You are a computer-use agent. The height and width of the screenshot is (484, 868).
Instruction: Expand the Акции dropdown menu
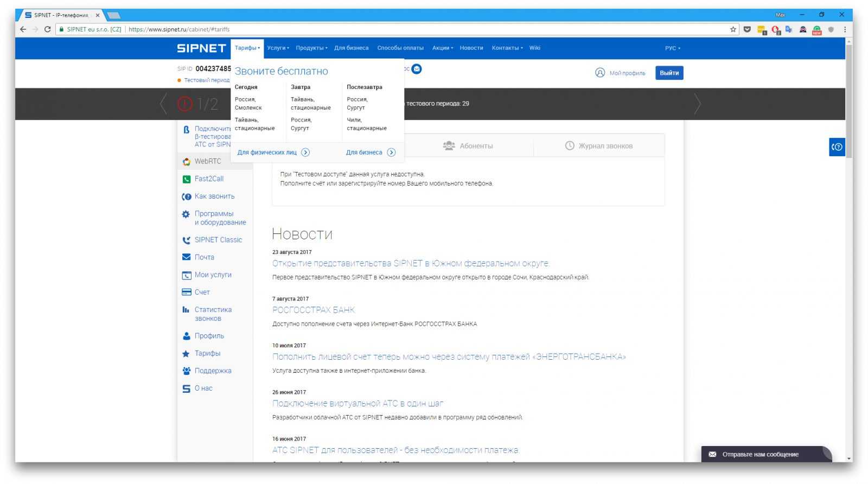point(443,48)
